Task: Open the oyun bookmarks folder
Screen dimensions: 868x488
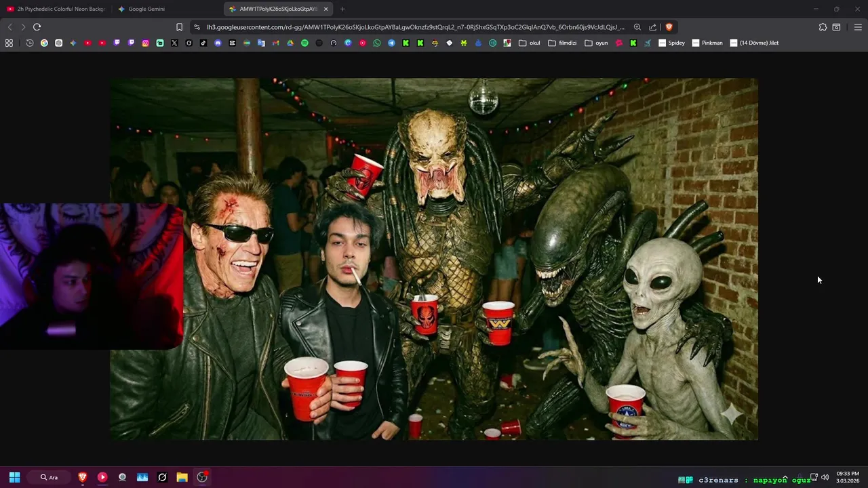Action: (x=596, y=43)
